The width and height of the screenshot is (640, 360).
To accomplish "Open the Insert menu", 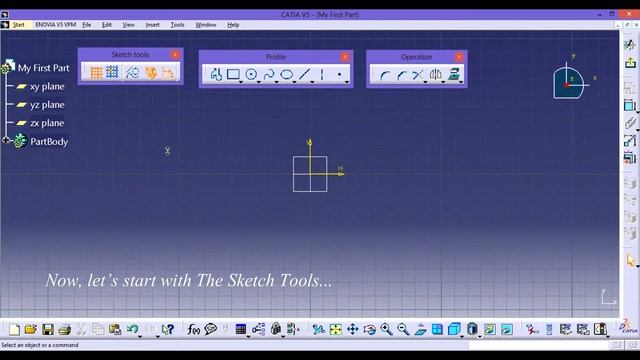I will [x=152, y=25].
